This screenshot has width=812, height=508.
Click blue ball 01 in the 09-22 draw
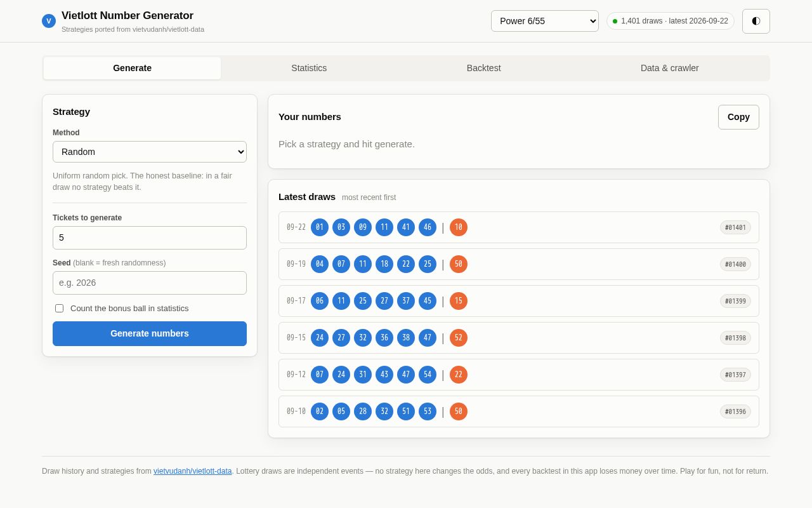pyautogui.click(x=320, y=227)
